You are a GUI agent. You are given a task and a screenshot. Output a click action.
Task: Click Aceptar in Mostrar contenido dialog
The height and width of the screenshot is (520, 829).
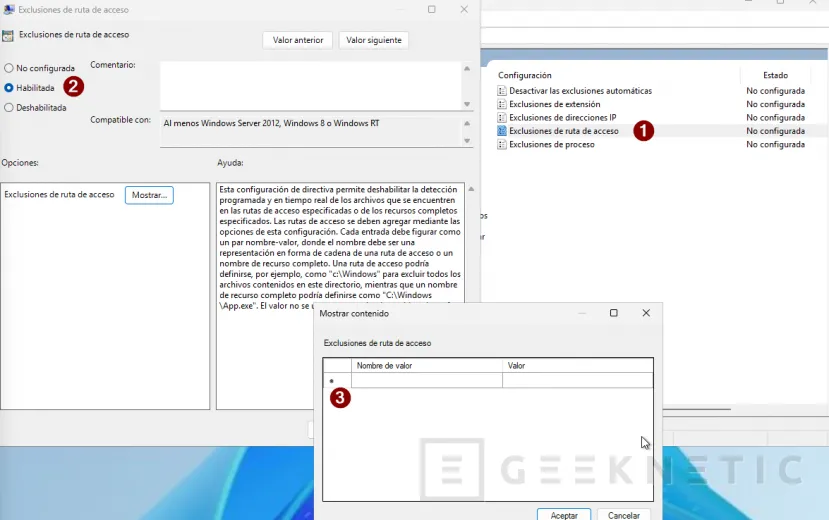[x=564, y=515]
